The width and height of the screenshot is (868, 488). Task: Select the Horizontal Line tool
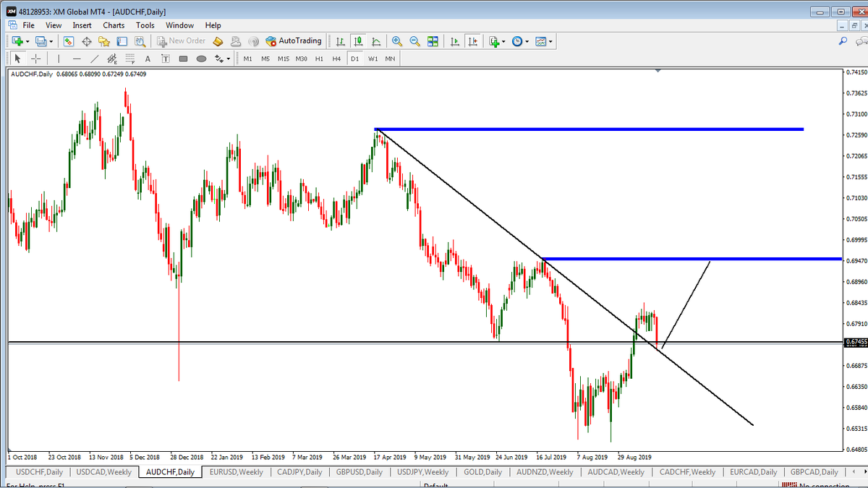pos(77,59)
